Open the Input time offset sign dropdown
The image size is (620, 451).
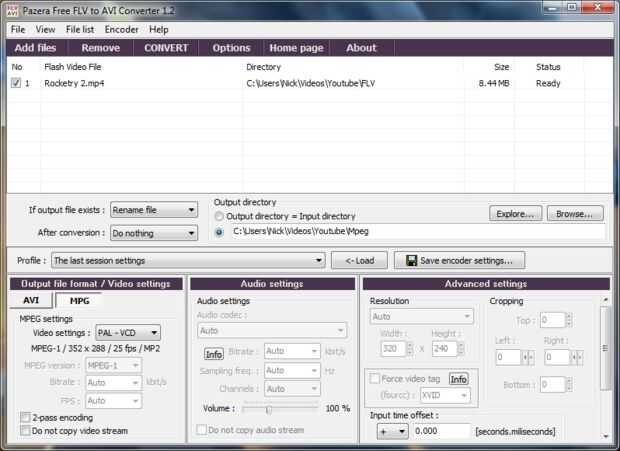(x=392, y=431)
